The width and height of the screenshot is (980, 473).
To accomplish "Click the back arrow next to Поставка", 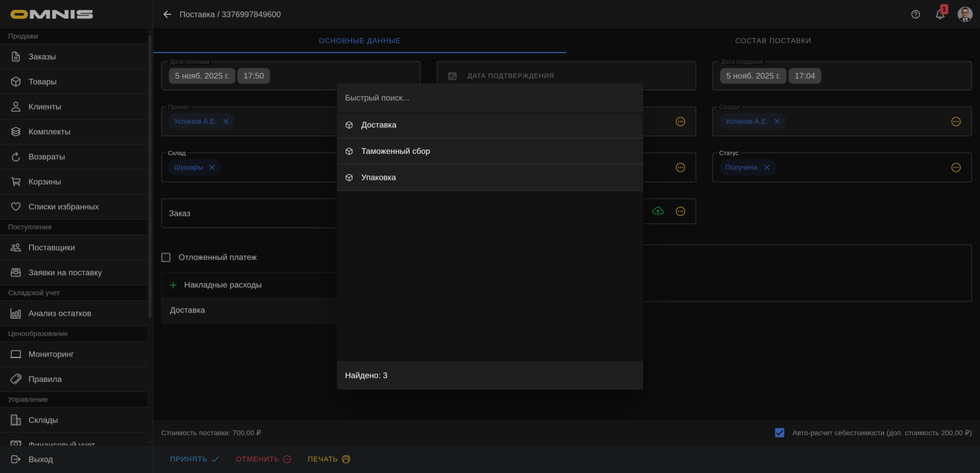I will 167,14.
